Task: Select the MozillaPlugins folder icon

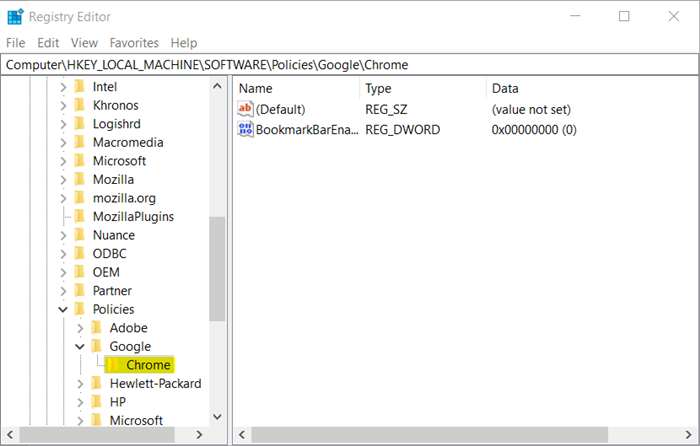Action: [80, 216]
